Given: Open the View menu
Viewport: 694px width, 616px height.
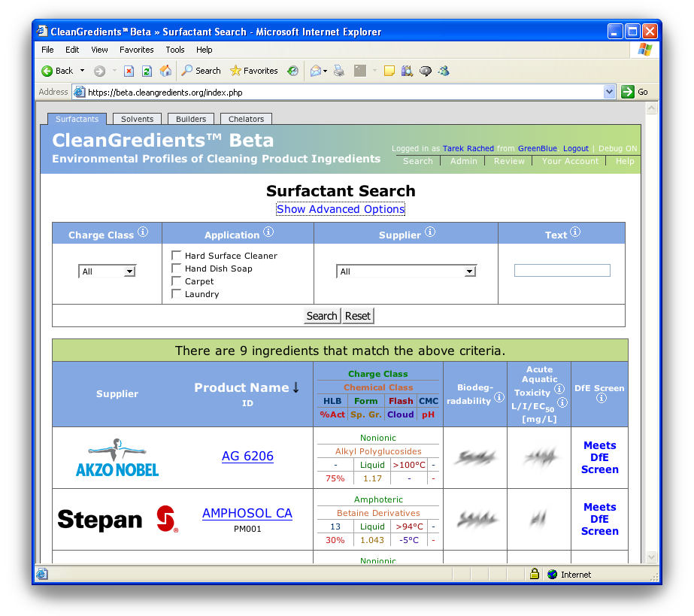Looking at the screenshot, I should pos(99,50).
